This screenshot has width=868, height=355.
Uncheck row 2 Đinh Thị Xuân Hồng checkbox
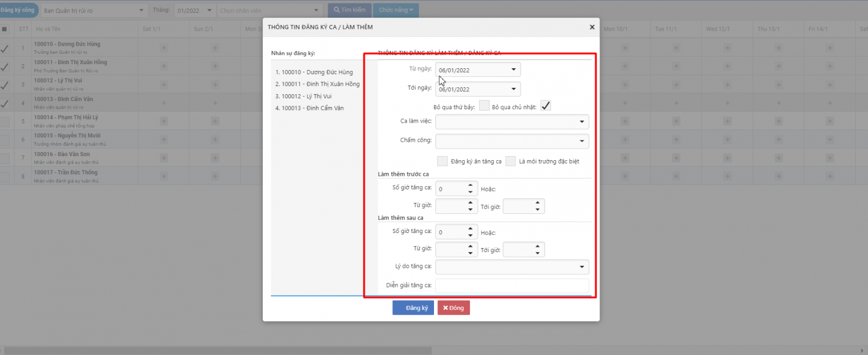[5, 66]
